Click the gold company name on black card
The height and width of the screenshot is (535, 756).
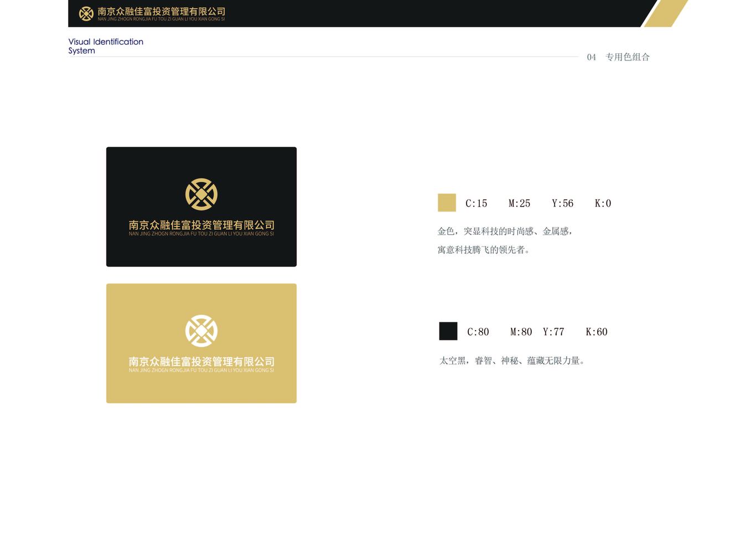[x=201, y=225]
